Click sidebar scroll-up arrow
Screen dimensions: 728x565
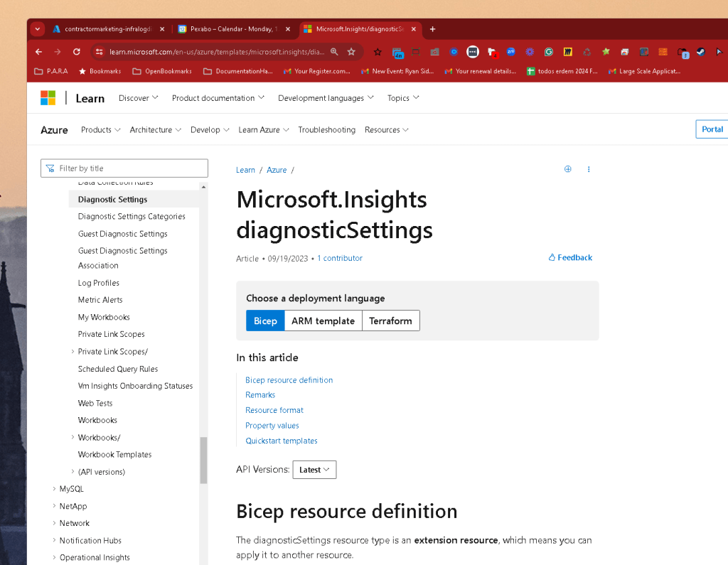[203, 187]
